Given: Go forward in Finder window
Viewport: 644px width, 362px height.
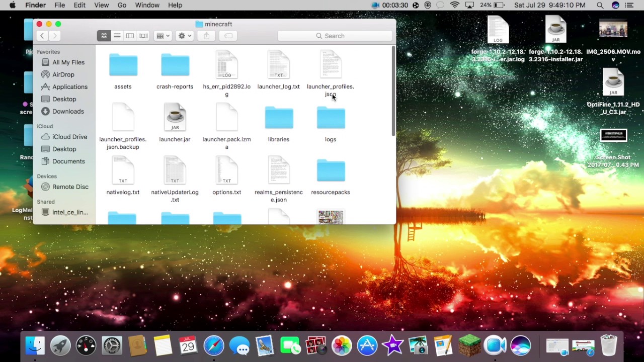Looking at the screenshot, I should (55, 36).
